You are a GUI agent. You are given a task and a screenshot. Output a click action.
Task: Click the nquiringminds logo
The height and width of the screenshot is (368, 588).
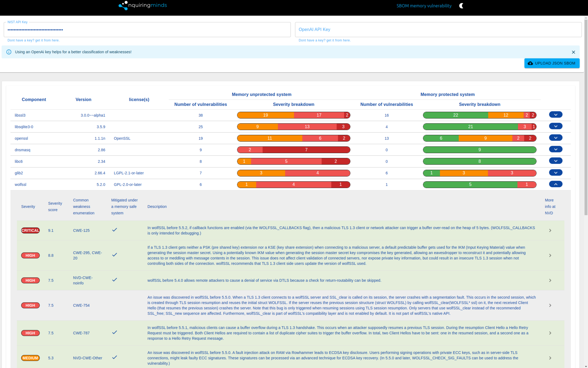(x=143, y=5)
